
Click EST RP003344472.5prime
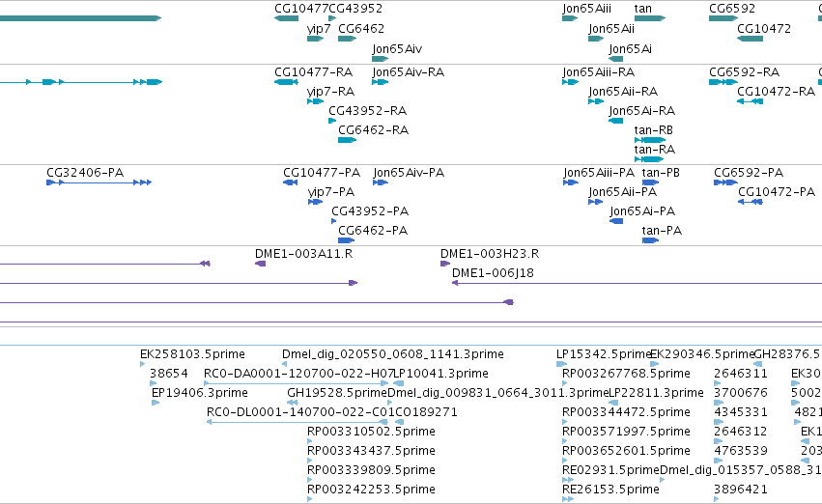626,413
